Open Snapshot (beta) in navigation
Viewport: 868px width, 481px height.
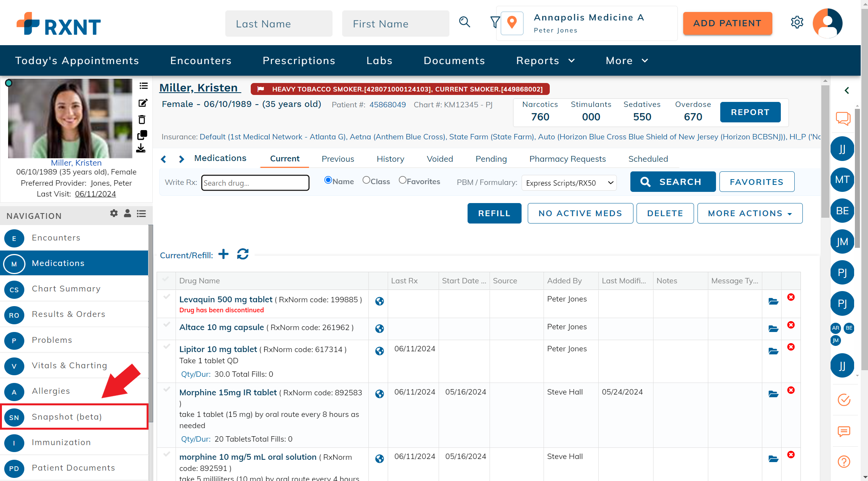click(74, 417)
